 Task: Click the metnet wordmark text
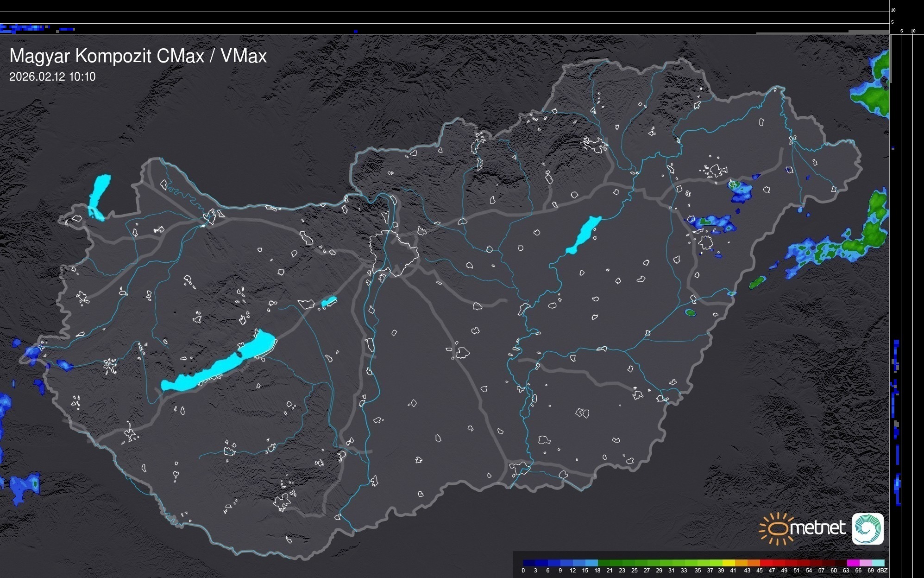tap(817, 528)
